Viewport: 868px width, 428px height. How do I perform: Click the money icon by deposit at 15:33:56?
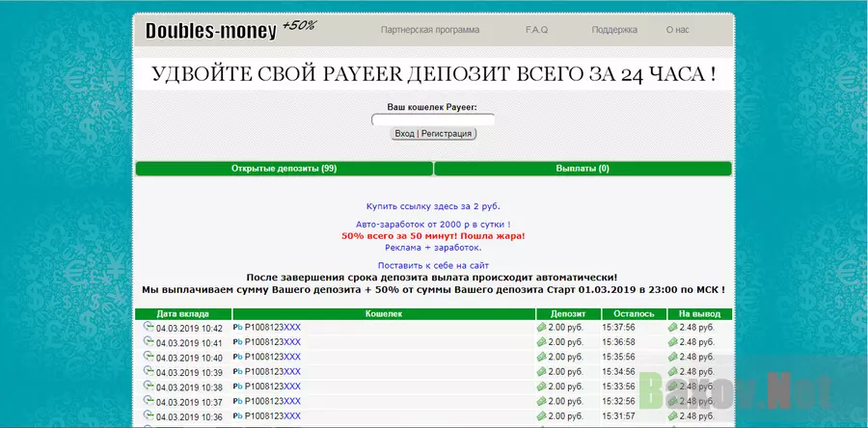coord(541,387)
